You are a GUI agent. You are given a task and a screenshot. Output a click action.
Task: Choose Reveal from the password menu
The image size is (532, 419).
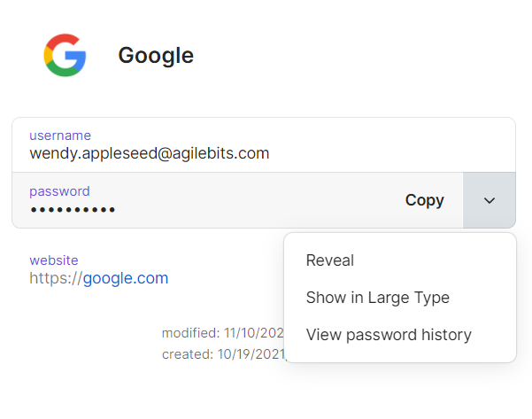pyautogui.click(x=330, y=260)
